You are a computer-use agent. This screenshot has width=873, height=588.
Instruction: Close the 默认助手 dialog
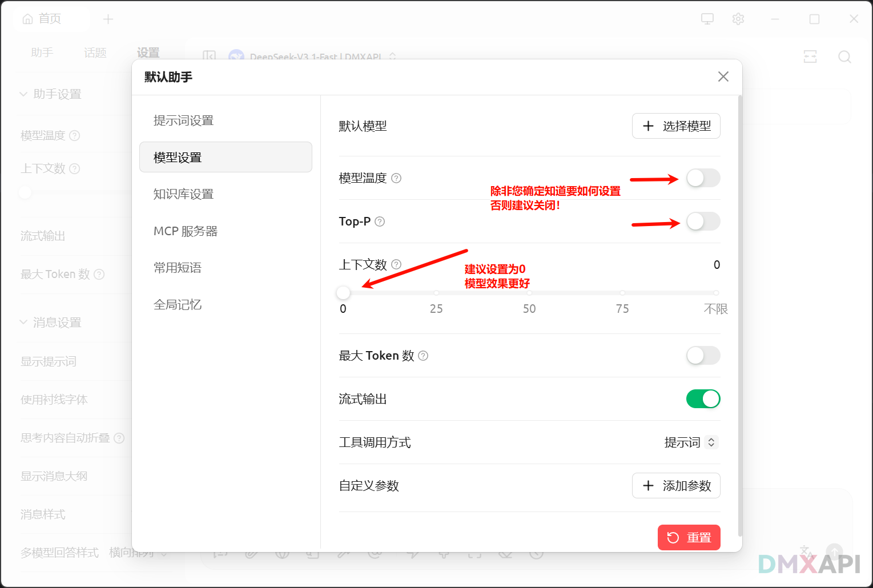tap(723, 76)
